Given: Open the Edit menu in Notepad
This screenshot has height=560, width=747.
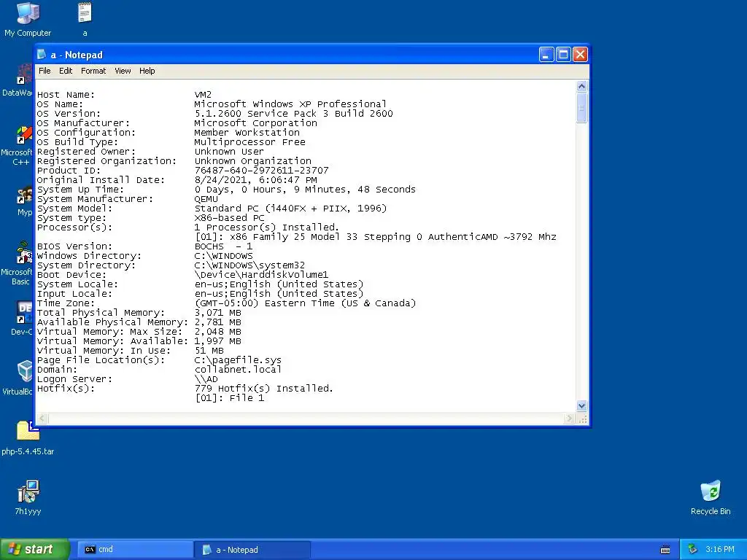Looking at the screenshot, I should coord(65,71).
